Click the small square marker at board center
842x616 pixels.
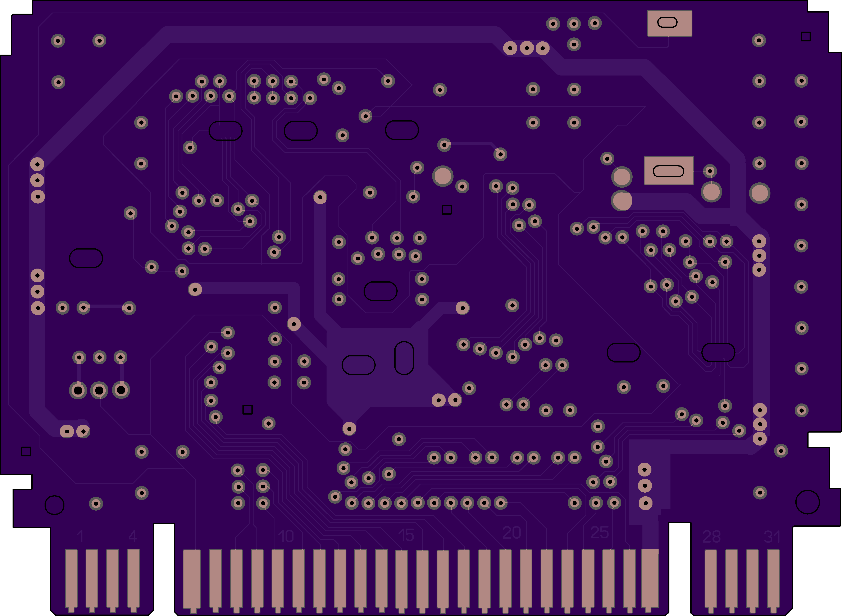coord(447,210)
